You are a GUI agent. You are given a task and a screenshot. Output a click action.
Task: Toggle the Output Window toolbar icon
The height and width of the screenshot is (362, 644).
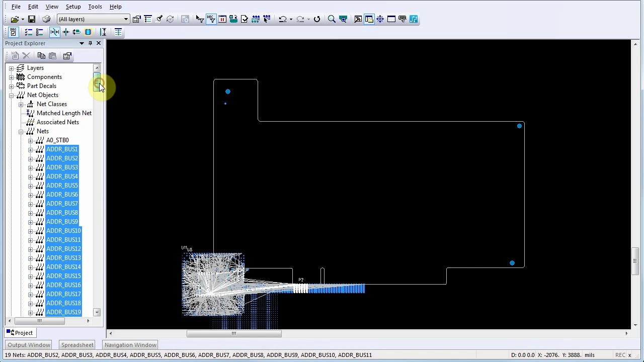[358, 19]
